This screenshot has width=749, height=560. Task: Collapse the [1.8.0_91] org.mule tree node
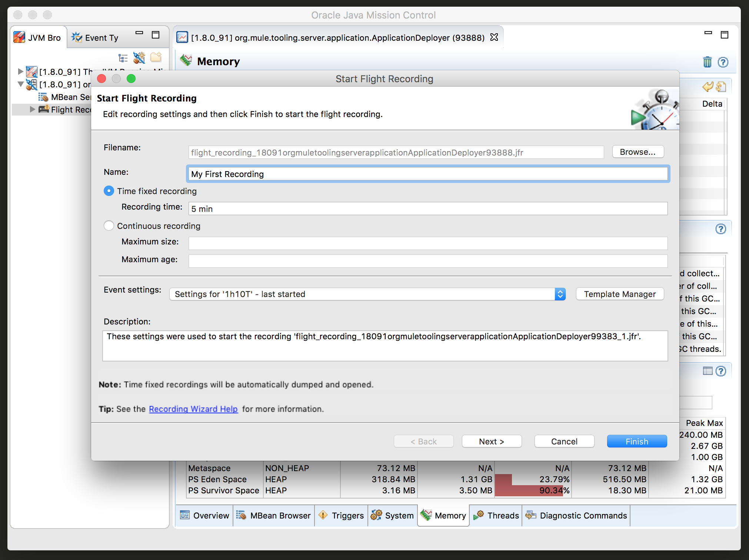[21, 84]
